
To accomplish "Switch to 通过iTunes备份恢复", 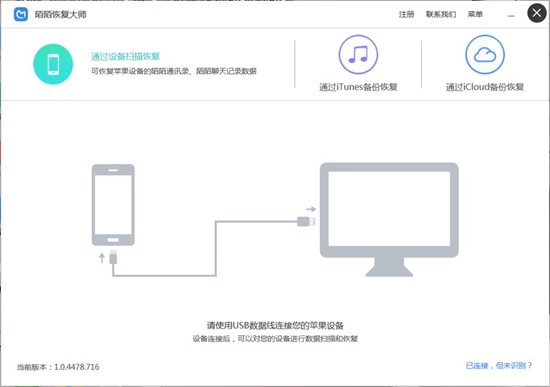I will (x=358, y=87).
